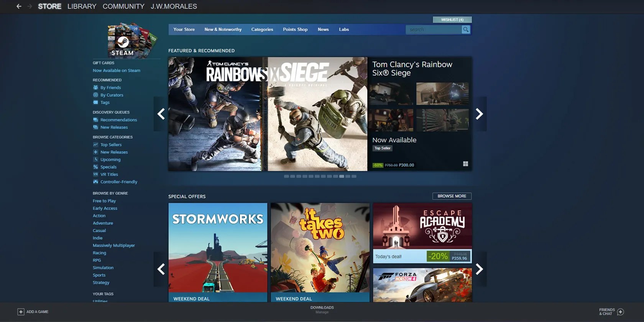Show previous featured game
Screen dimensions: 644x322
(x=161, y=114)
